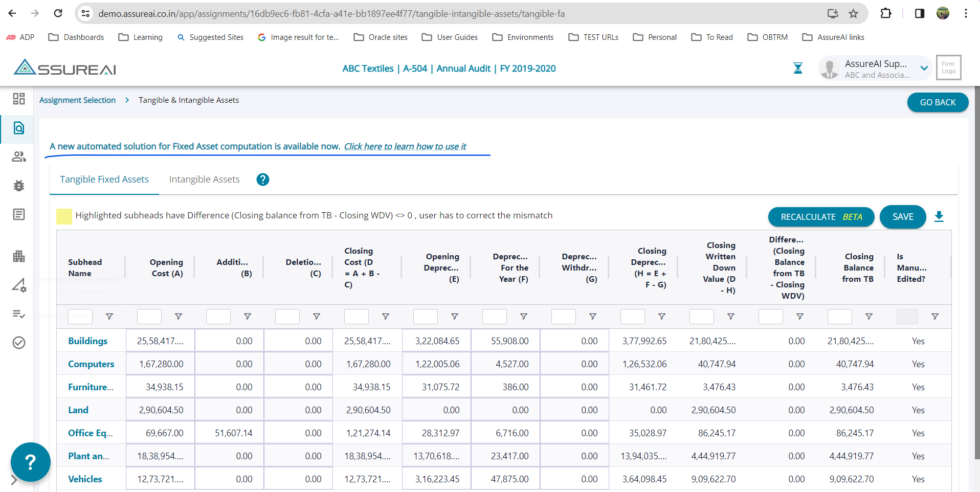Open filter menu for Opening Cost column
Image resolution: width=980 pixels, height=492 pixels.
click(x=179, y=317)
